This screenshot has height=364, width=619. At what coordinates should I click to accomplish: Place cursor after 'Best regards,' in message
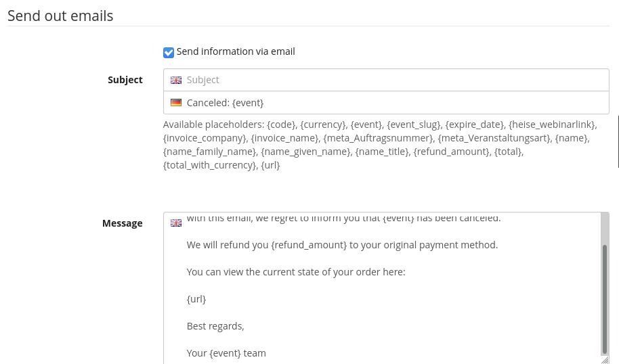244,326
